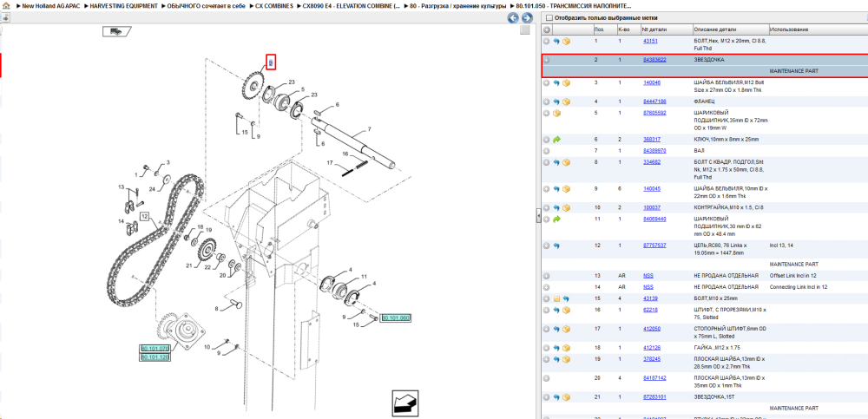Screen dimensions: 868x419
Task: Click box icon for ГАЙКА 412126
Action: point(566,348)
